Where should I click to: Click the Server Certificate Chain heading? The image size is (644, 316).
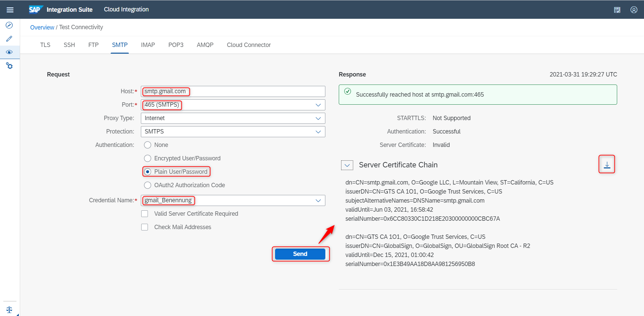[398, 165]
